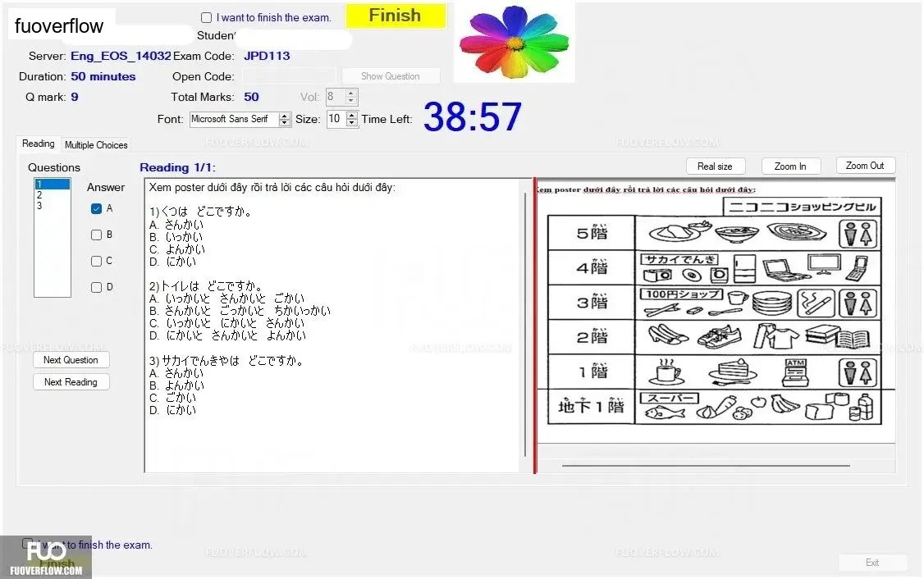
Task: Click the Font spinner down arrow
Action: pos(286,123)
